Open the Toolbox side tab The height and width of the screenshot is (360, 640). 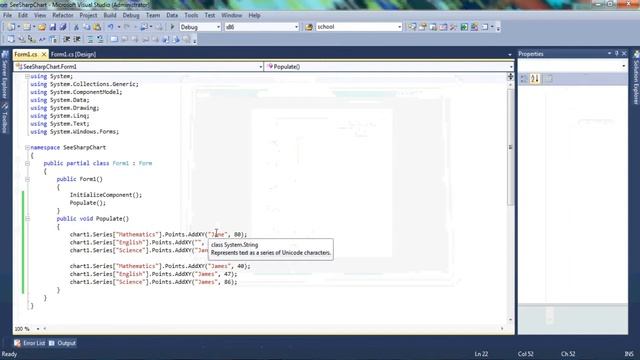(x=5, y=118)
